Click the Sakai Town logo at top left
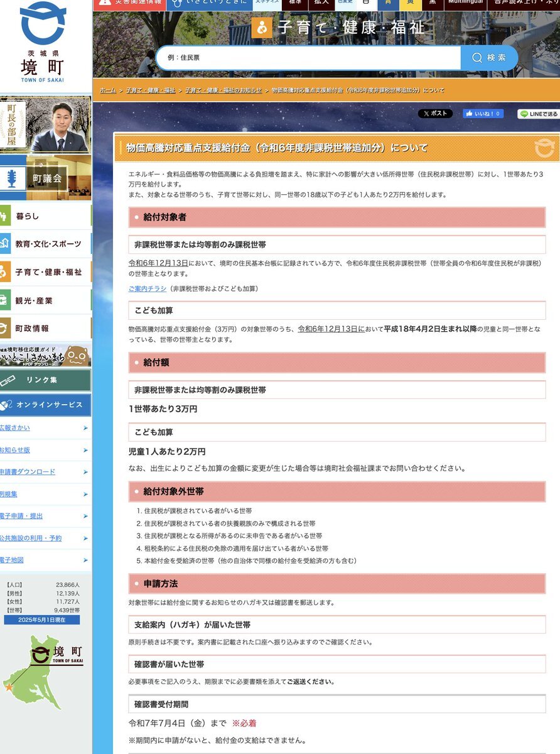This screenshot has height=754, width=560. tap(43, 42)
